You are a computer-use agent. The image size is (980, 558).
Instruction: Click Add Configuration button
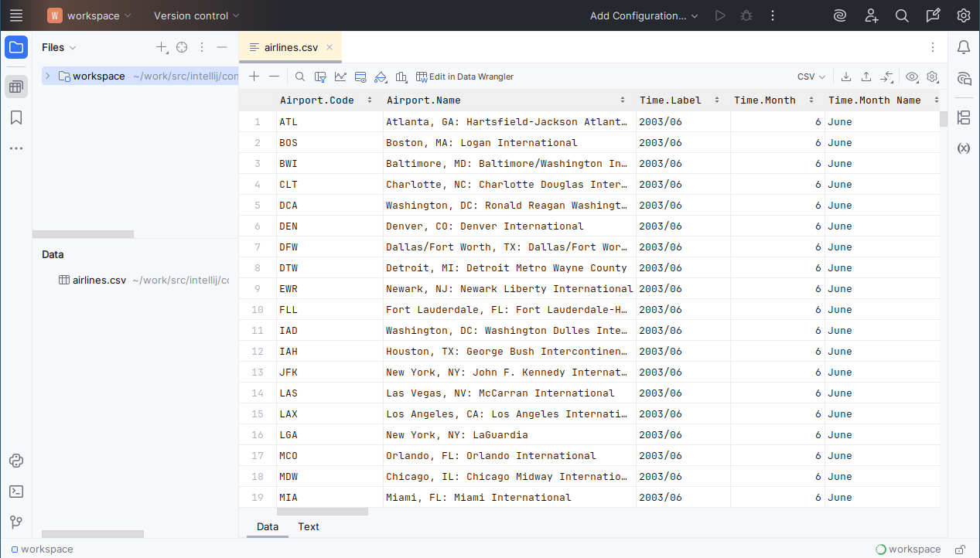coord(644,15)
